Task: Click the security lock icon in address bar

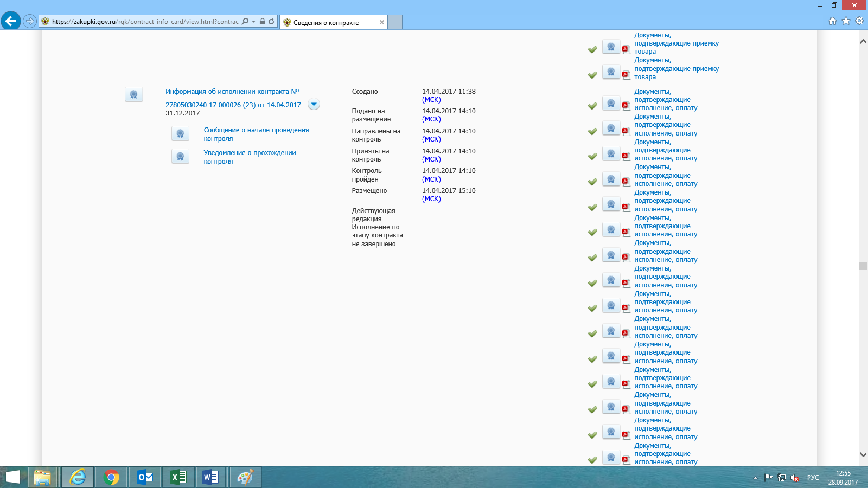Action: coord(263,21)
